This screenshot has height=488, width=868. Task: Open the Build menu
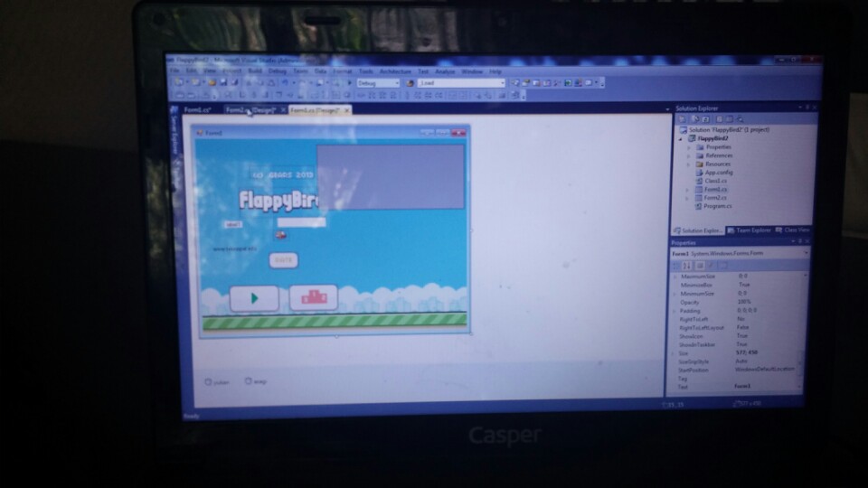click(x=255, y=71)
